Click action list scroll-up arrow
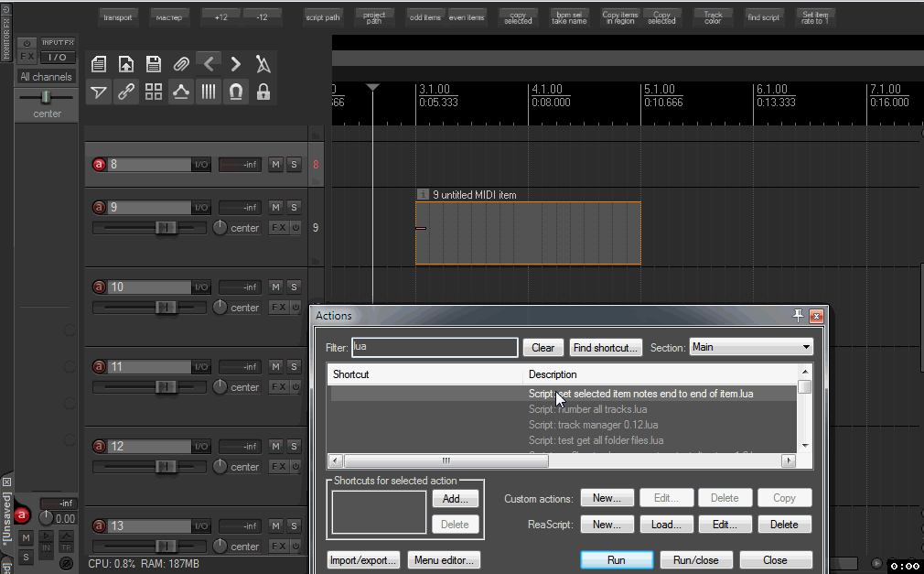The height and width of the screenshot is (574, 924). click(805, 372)
